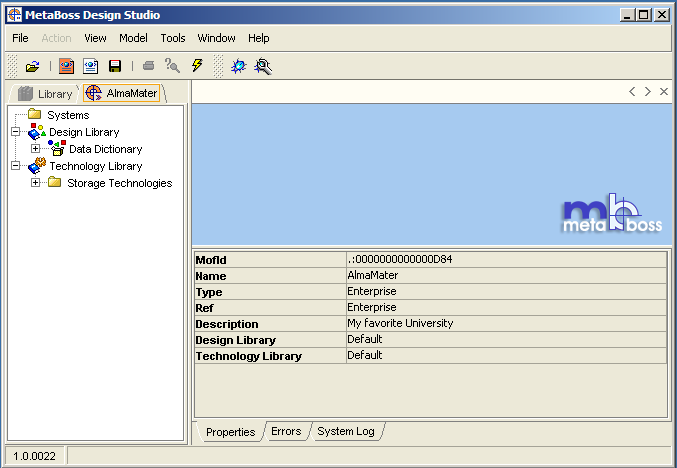Switch to the Library tab
The width and height of the screenshot is (677, 468).
coord(45,93)
